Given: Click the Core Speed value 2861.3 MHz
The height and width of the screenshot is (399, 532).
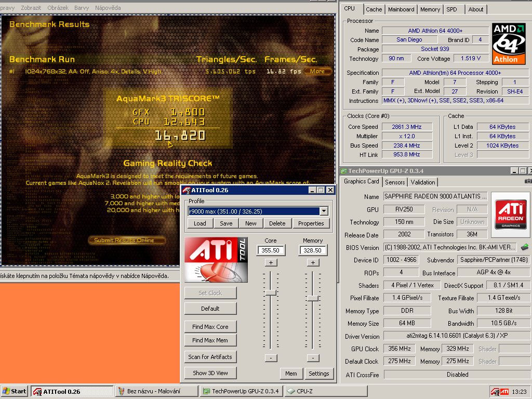Looking at the screenshot, I should [x=407, y=127].
